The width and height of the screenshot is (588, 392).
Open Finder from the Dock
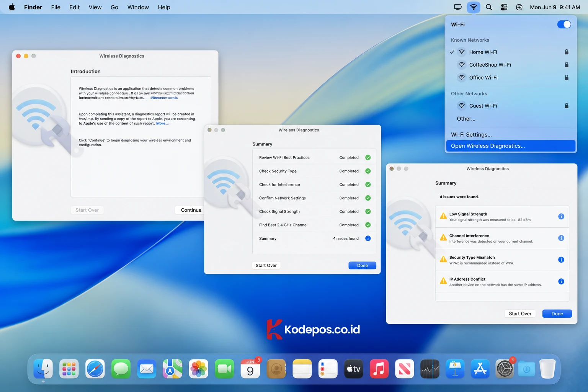click(x=43, y=369)
